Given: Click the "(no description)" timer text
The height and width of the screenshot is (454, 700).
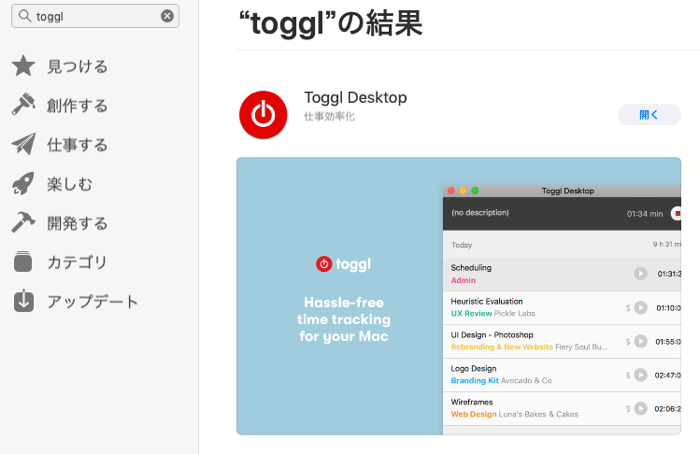Looking at the screenshot, I should [x=480, y=212].
